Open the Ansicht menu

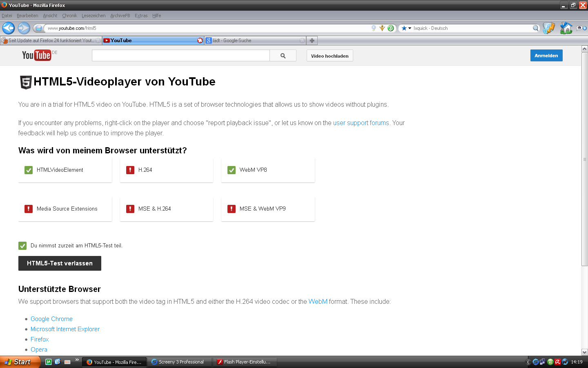pos(50,16)
